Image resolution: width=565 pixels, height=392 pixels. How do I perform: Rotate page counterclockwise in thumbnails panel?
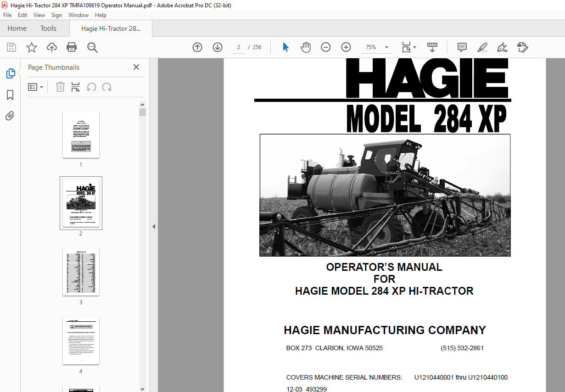(x=91, y=87)
